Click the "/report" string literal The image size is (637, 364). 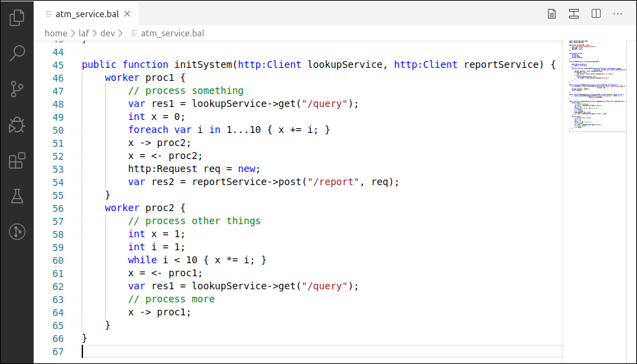[333, 182]
